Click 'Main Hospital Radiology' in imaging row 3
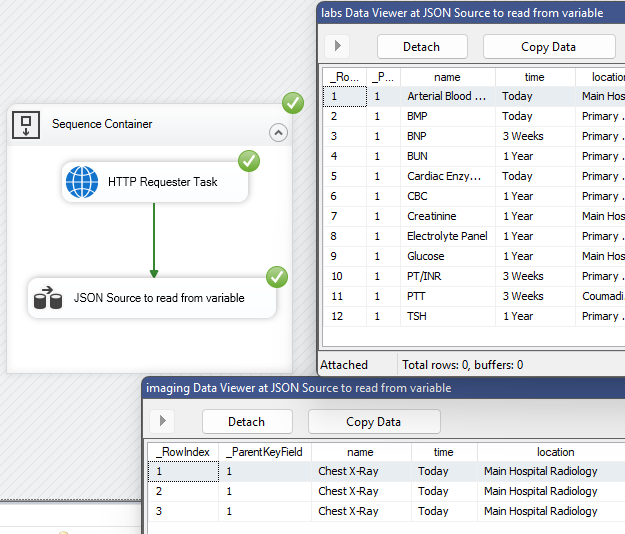The width and height of the screenshot is (625, 534). (551, 511)
